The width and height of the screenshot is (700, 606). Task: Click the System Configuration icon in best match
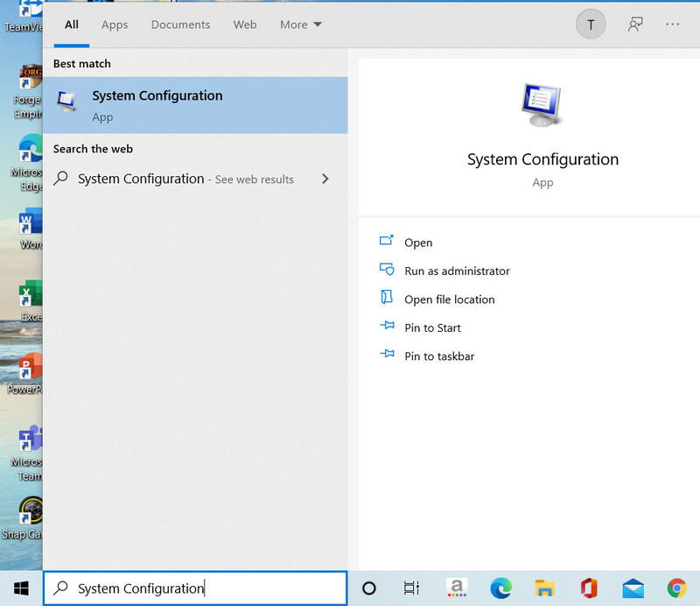67,102
